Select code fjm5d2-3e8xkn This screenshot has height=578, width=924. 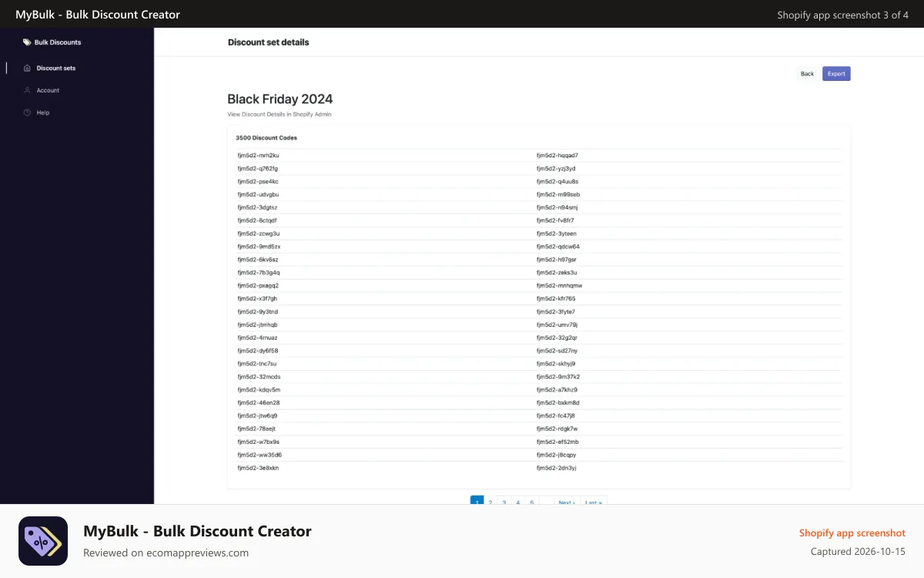tap(258, 468)
